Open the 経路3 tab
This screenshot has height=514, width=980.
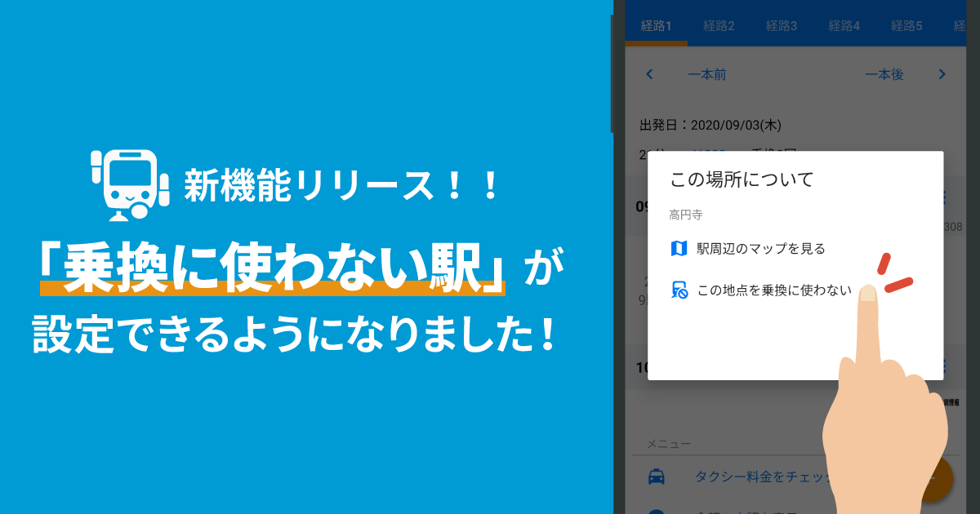[782, 25]
